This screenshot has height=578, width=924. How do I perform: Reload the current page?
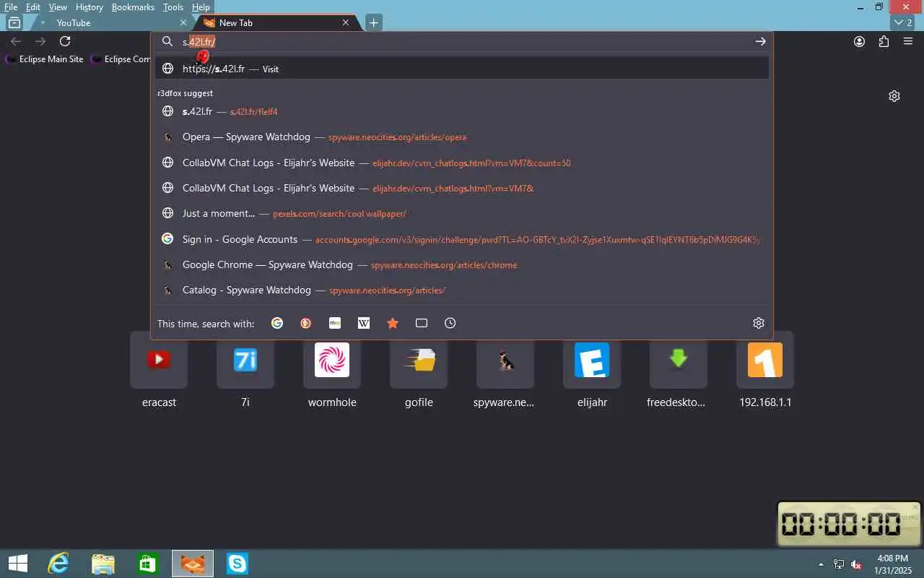click(x=65, y=41)
